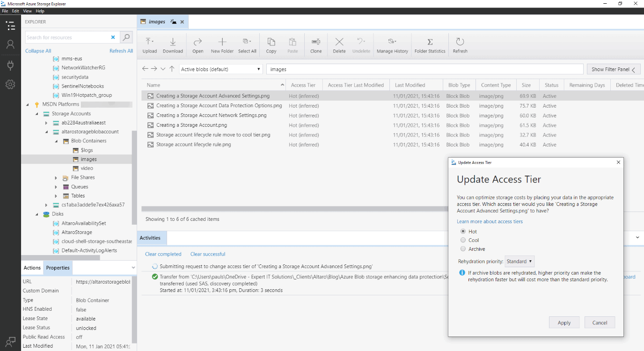Expand the ab2284australiaeast storage account

[46, 123]
